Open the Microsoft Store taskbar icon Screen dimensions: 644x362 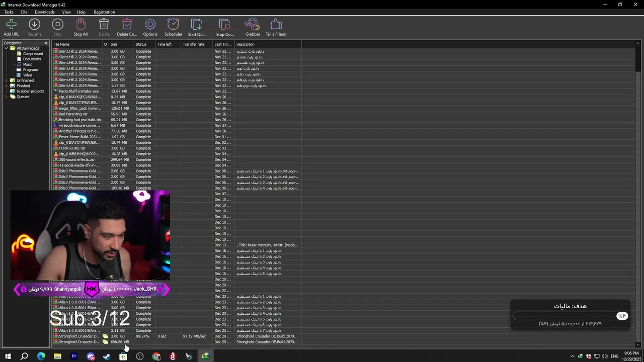[123, 356]
